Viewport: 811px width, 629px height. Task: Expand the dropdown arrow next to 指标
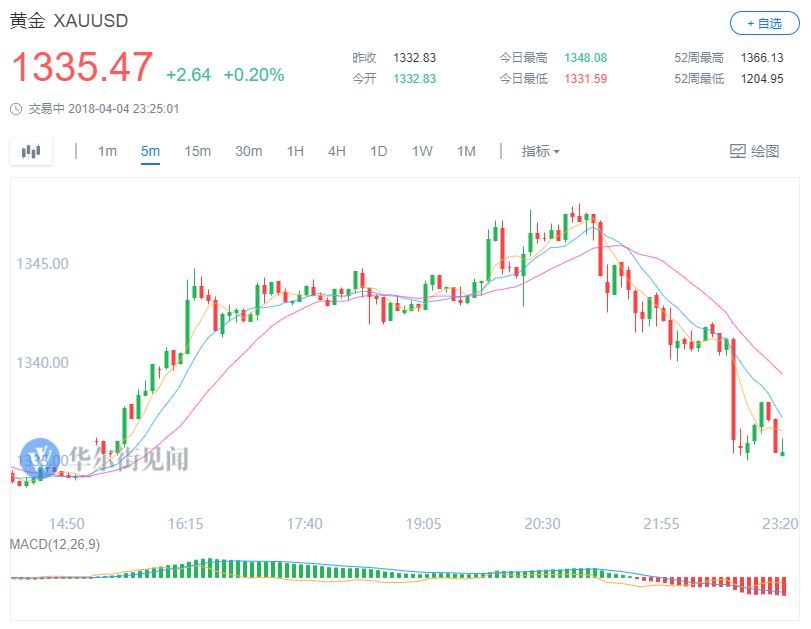pos(555,151)
